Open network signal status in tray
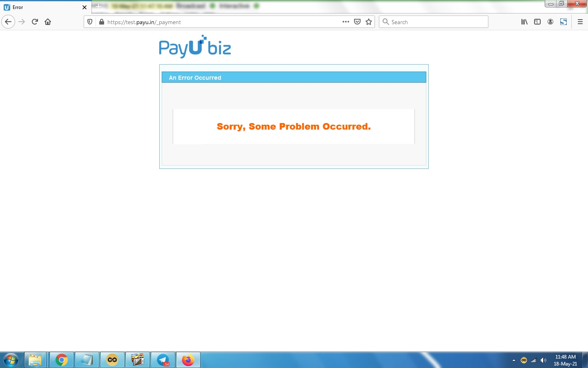 [x=534, y=360]
